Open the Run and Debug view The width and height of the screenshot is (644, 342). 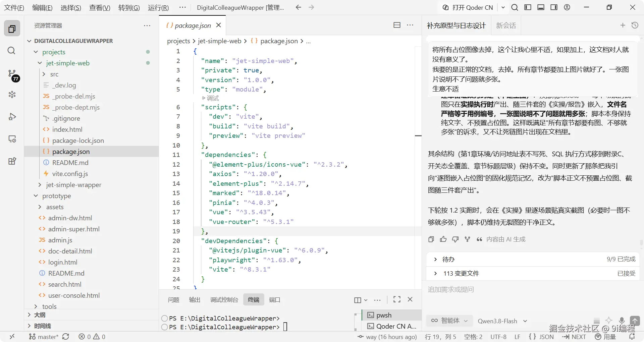12,117
